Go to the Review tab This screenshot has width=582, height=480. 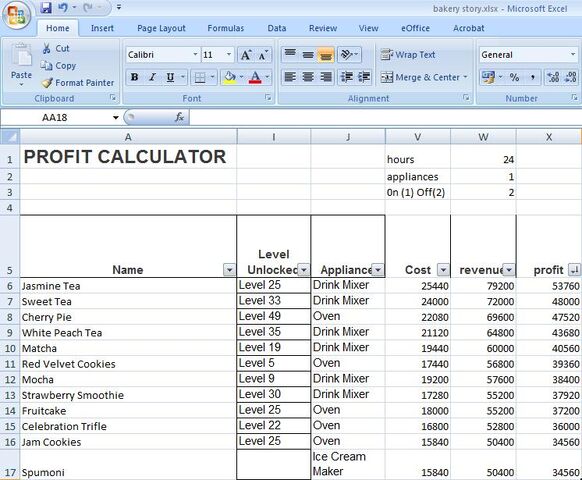click(323, 28)
